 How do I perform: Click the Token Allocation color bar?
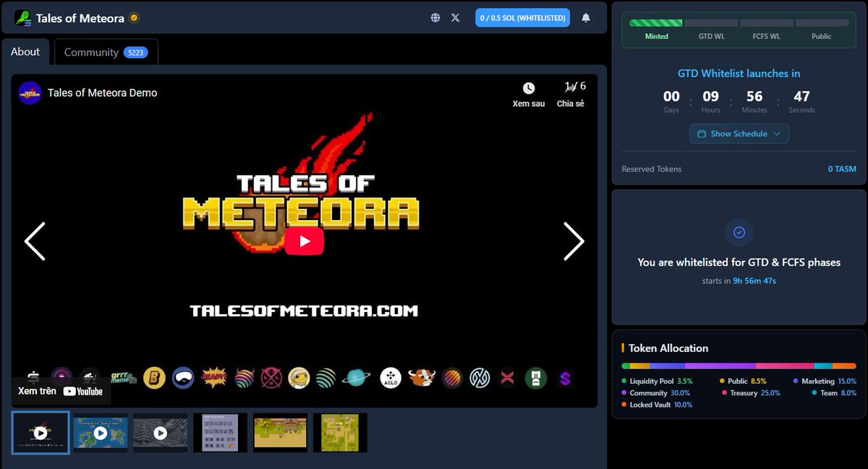[739, 366]
